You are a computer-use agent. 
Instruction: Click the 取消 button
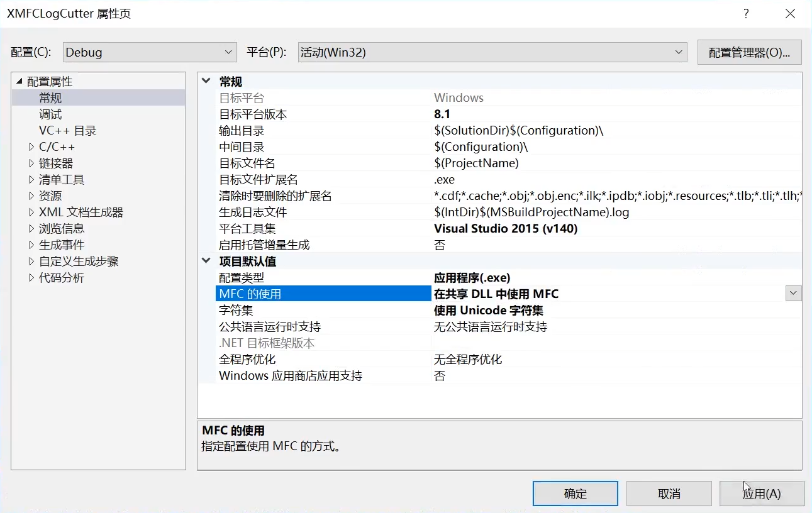[x=669, y=494]
